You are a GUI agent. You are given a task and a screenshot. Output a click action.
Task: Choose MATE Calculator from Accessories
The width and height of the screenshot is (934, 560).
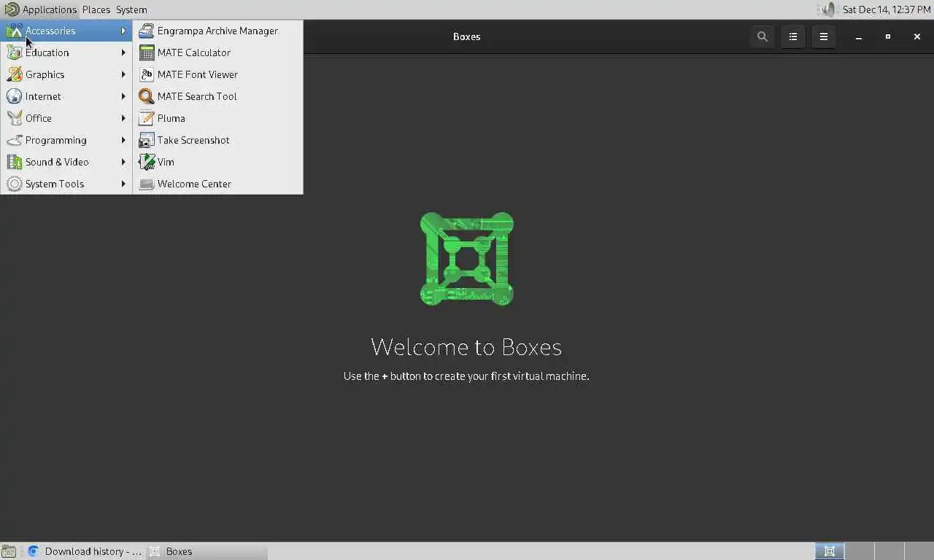[x=218, y=52]
